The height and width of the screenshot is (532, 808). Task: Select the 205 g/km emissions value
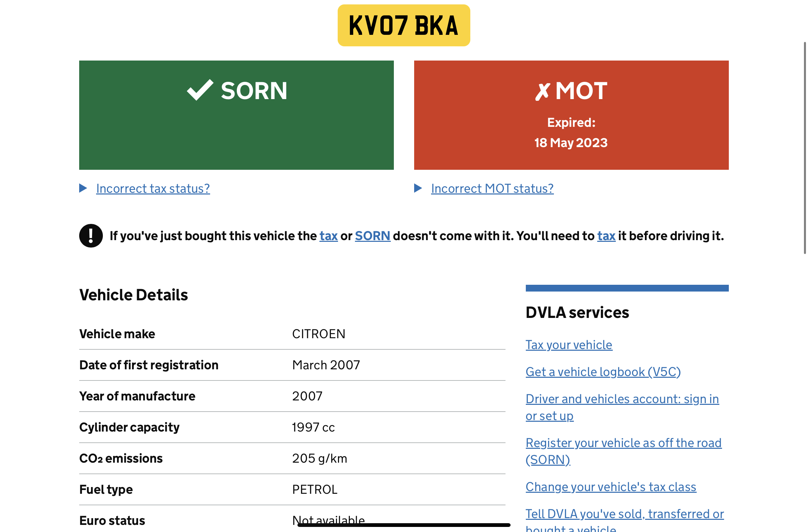click(x=319, y=458)
